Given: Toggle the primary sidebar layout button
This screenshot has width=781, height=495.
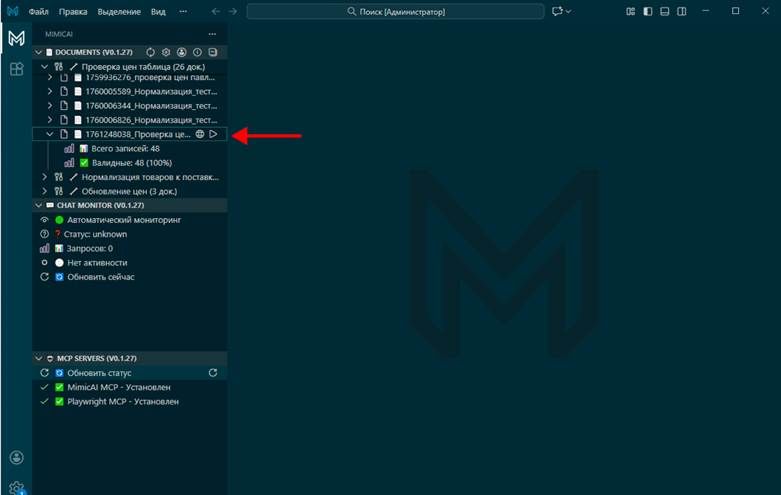Looking at the screenshot, I should pos(648,11).
